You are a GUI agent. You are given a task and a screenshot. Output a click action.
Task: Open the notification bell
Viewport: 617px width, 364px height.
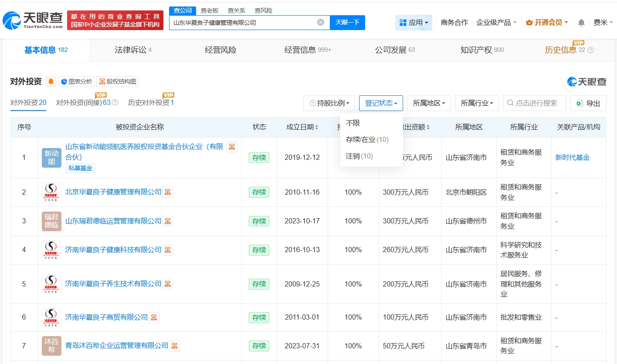(x=581, y=23)
